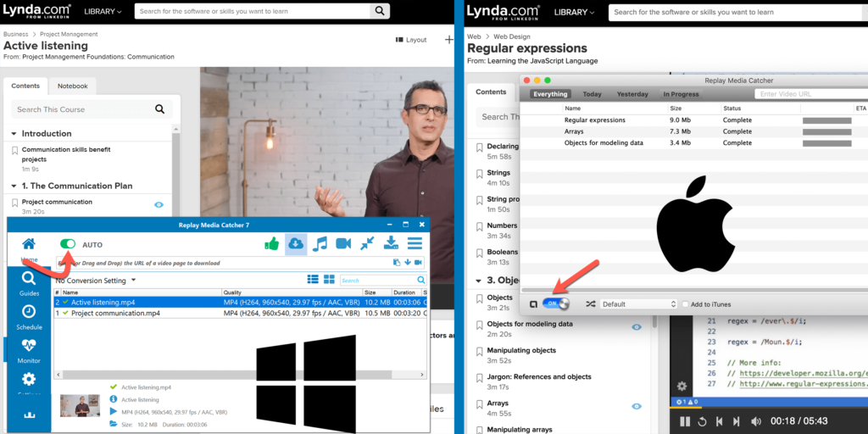Open the hamburger menu in Replay Media Catcher 7

click(x=415, y=243)
